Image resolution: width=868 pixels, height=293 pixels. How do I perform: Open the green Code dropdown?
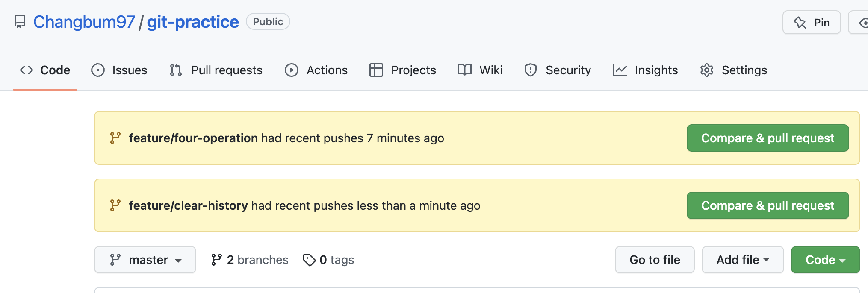pyautogui.click(x=825, y=260)
